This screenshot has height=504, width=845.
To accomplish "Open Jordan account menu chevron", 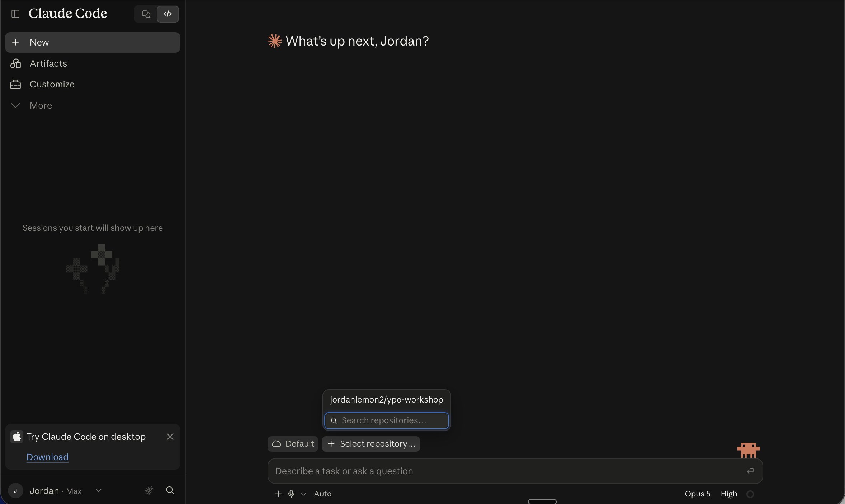I will [99, 490].
